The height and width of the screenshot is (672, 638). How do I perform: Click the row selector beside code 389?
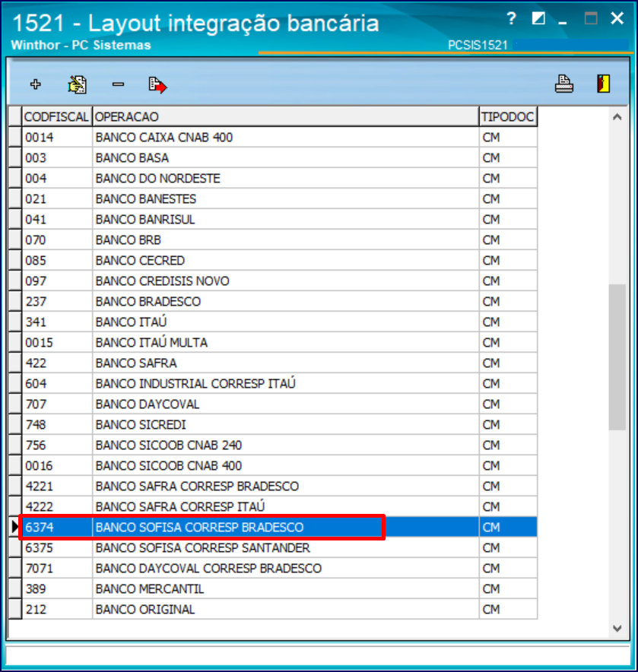[15, 589]
